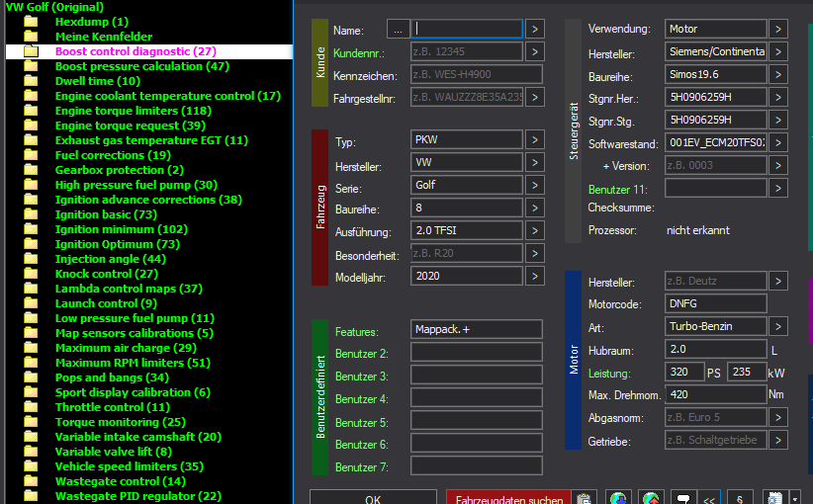813x504 pixels.
Task: Open the > list for the Name field
Action: [x=534, y=29]
